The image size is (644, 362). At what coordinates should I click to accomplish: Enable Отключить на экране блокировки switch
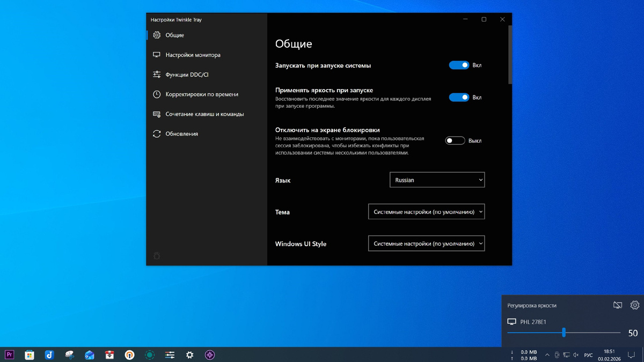click(455, 141)
